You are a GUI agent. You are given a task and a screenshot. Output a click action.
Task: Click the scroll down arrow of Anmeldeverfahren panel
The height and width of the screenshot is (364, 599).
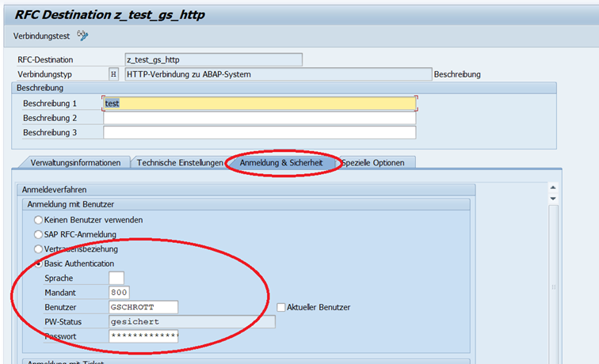tap(553, 199)
